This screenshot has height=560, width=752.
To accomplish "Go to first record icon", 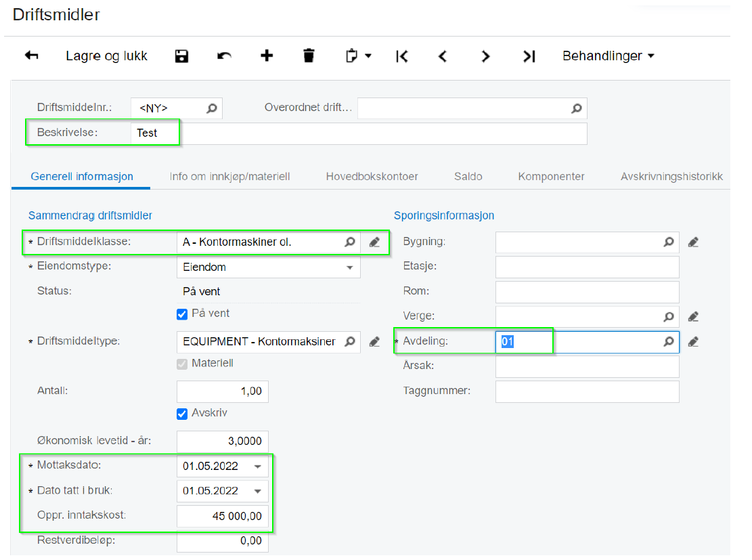I will click(x=402, y=56).
